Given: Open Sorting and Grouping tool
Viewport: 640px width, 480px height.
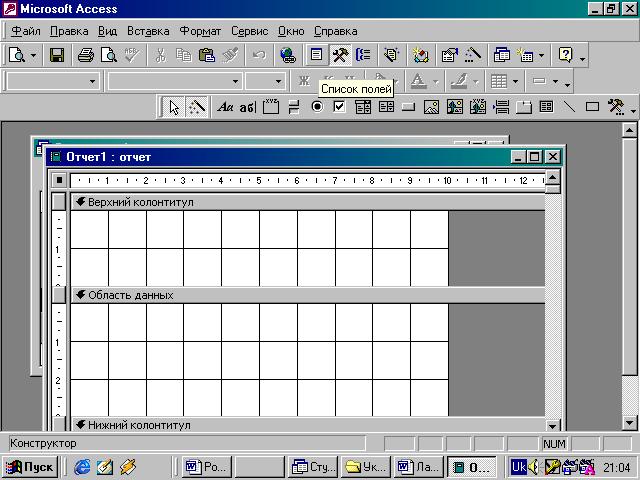Looking at the screenshot, I should tap(363, 56).
